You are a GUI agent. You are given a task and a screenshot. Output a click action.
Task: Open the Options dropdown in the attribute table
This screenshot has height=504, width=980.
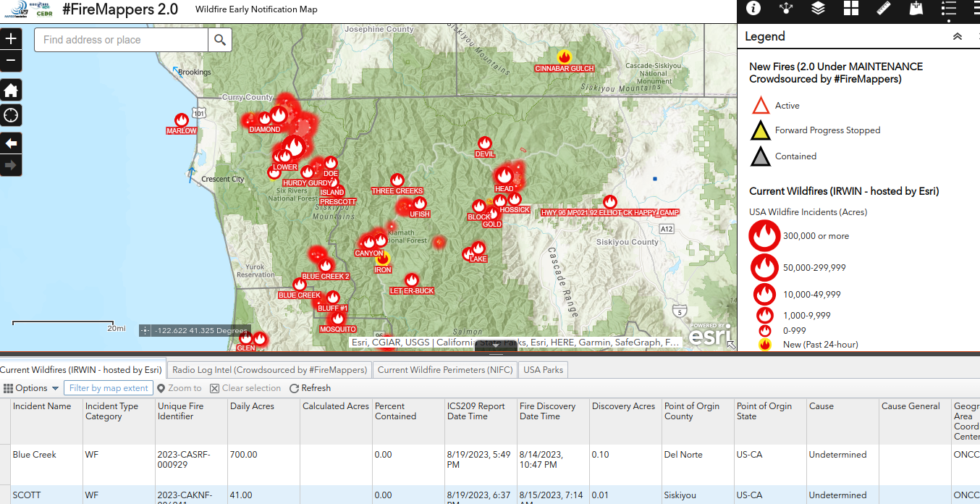[30, 388]
